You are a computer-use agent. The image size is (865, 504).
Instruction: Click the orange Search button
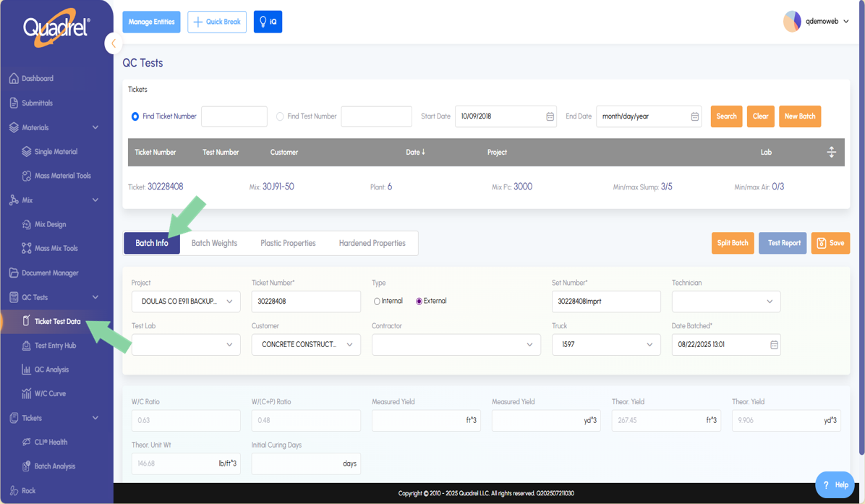tap(727, 116)
